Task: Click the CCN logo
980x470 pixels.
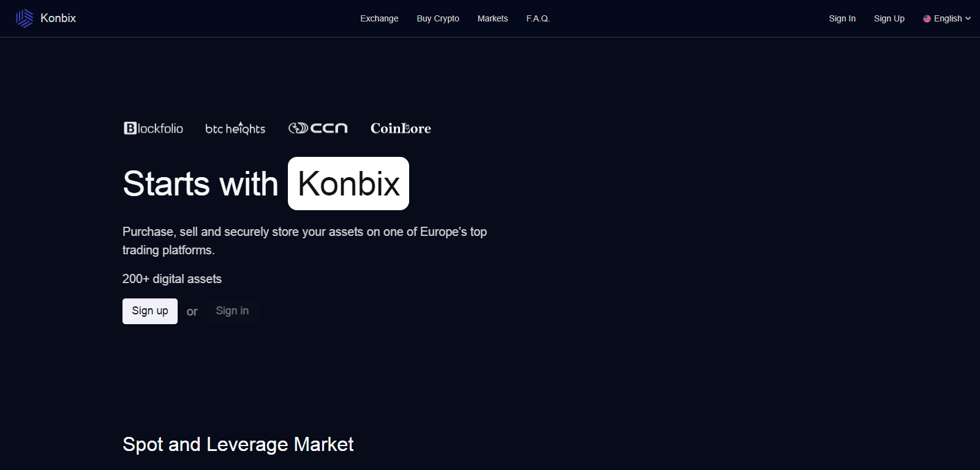Action: 318,128
